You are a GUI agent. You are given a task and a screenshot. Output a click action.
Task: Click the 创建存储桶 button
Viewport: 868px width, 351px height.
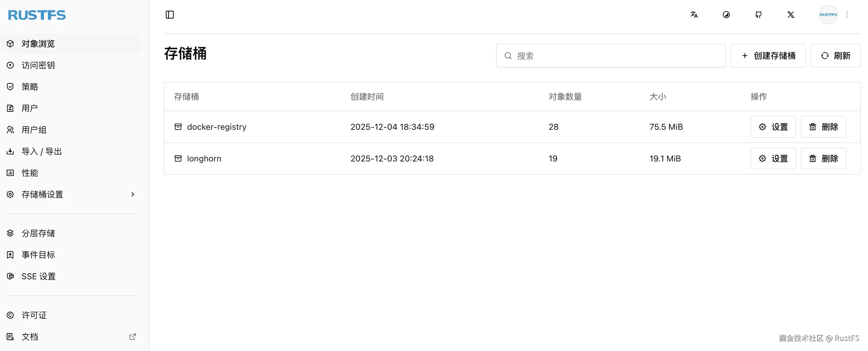point(768,56)
